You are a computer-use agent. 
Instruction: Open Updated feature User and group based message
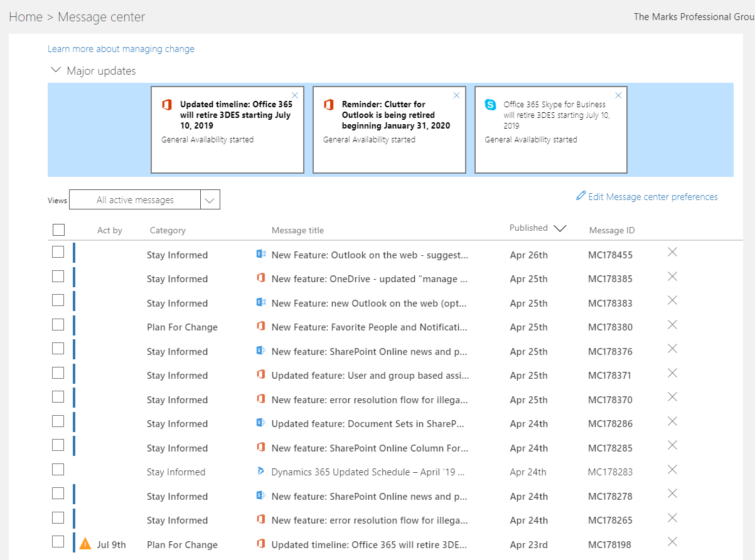(x=370, y=375)
